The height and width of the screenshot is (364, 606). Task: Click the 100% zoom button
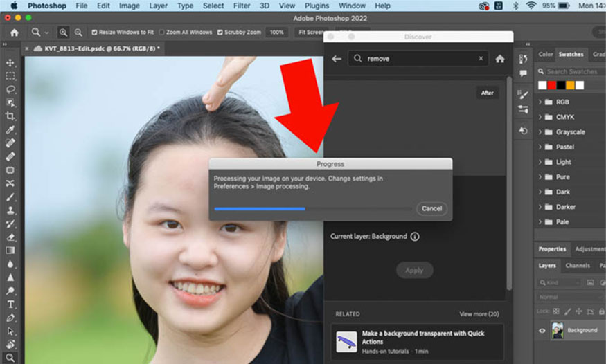pos(277,33)
